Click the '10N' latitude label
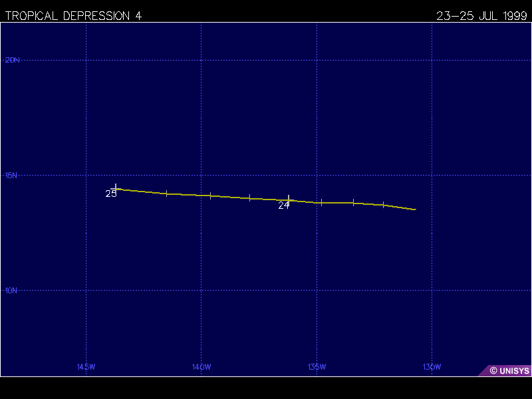The height and width of the screenshot is (399, 532). [x=11, y=291]
